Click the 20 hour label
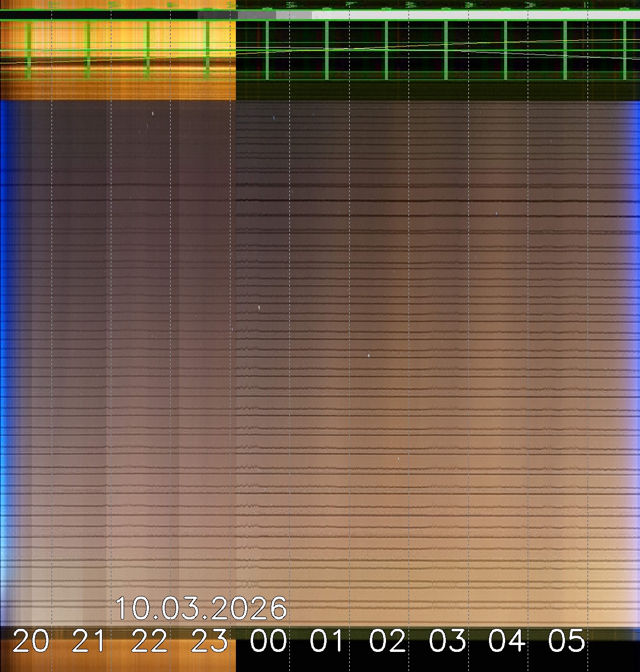The image size is (640, 672). pyautogui.click(x=31, y=641)
